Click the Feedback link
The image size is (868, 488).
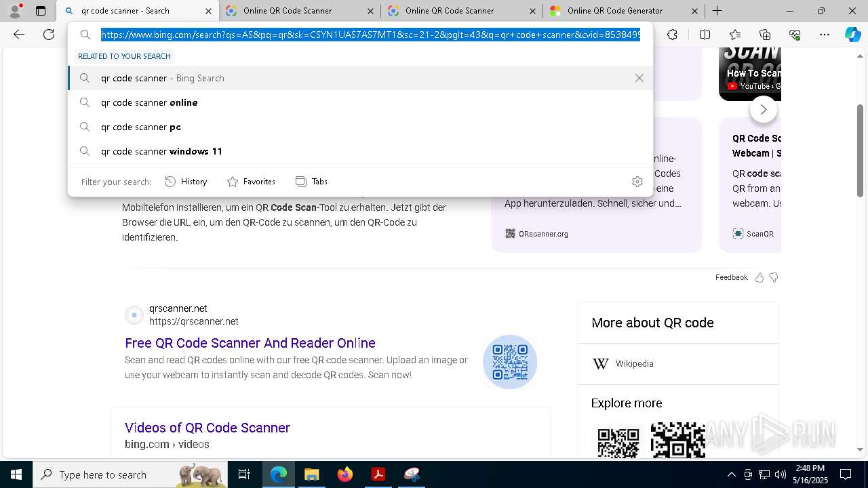[731, 277]
